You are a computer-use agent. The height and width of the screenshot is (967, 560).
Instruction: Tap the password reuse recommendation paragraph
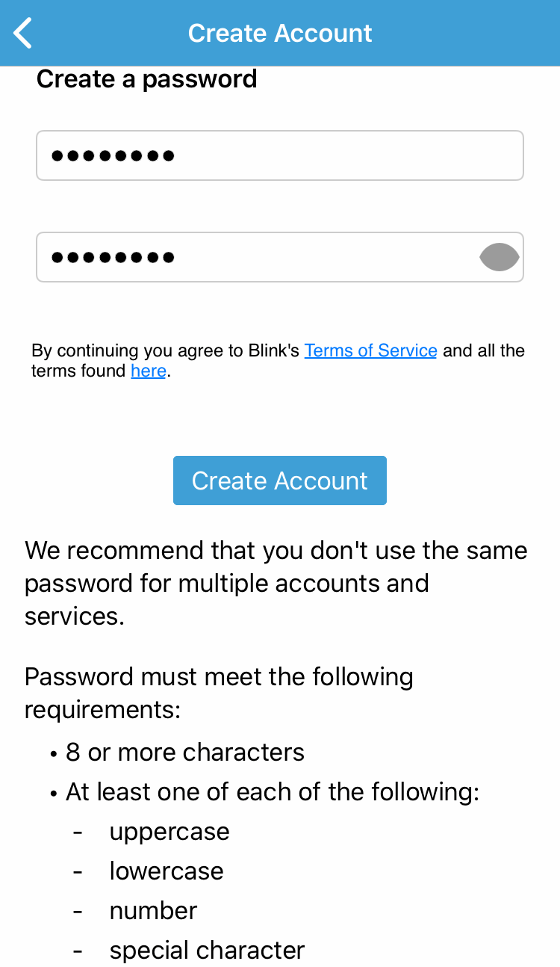(x=276, y=583)
